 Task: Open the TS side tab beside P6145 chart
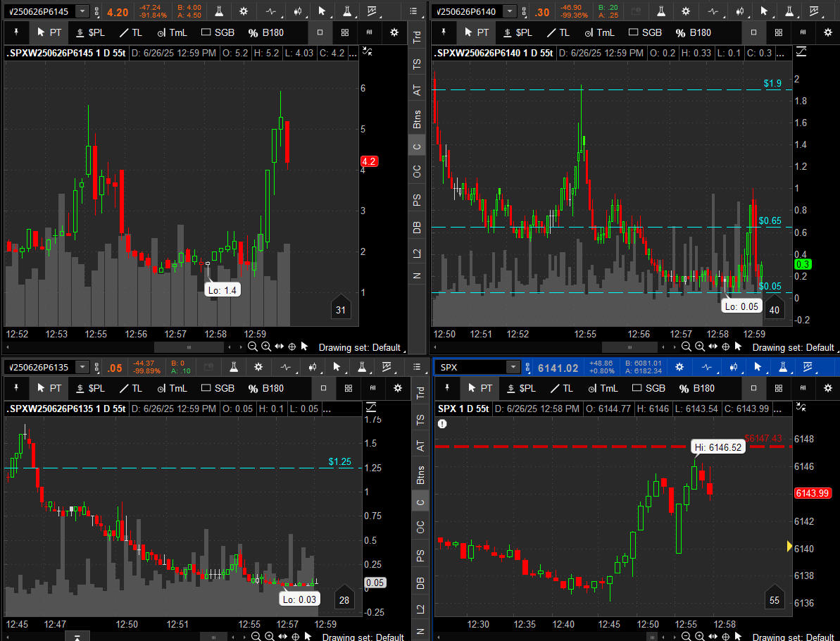[417, 64]
